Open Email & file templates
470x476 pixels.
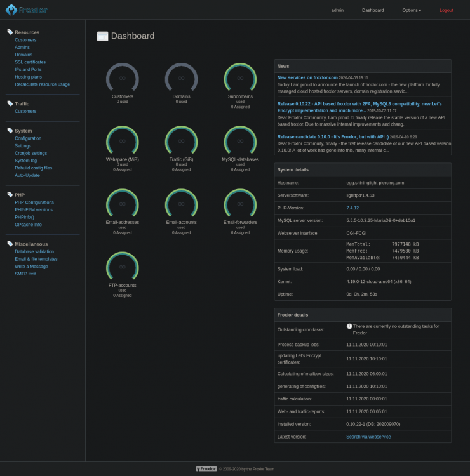tap(36, 259)
